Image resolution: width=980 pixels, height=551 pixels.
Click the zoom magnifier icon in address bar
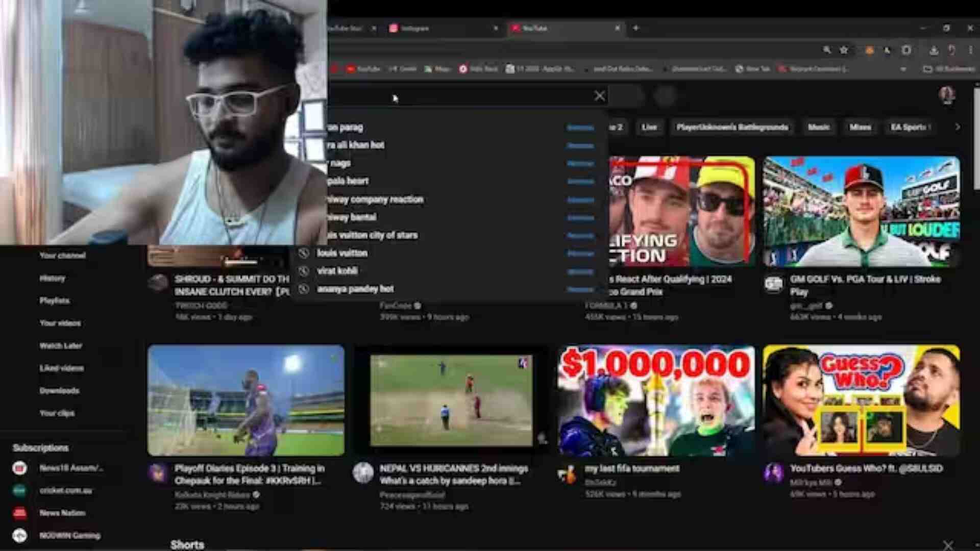tap(826, 50)
